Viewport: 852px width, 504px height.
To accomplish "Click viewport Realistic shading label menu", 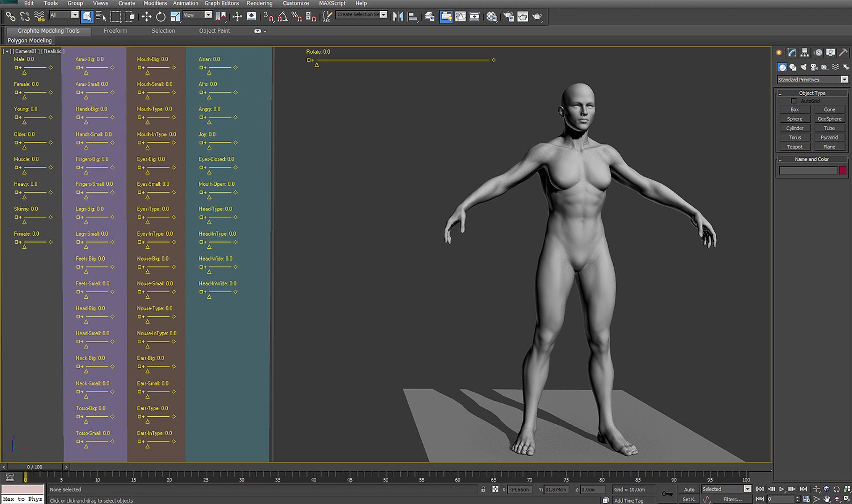I will click(x=53, y=51).
